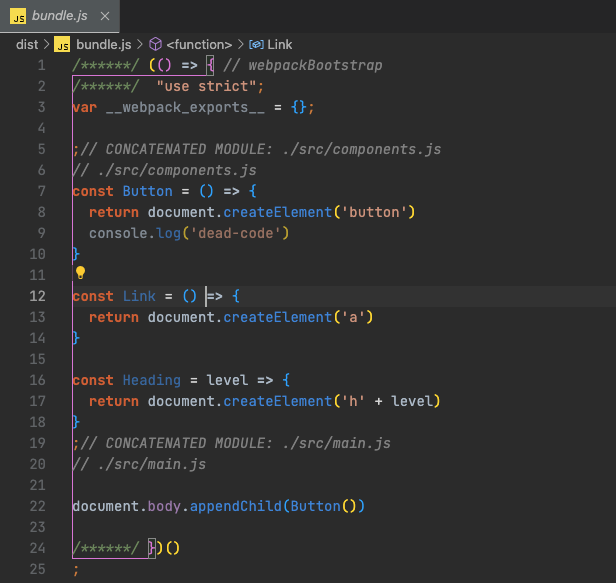616x583 pixels.
Task: Close the bundle.js editor tab
Action: pyautogui.click(x=104, y=16)
